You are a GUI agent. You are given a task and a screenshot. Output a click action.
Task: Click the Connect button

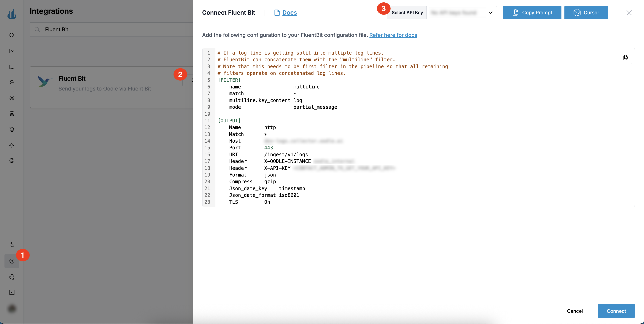point(616,311)
